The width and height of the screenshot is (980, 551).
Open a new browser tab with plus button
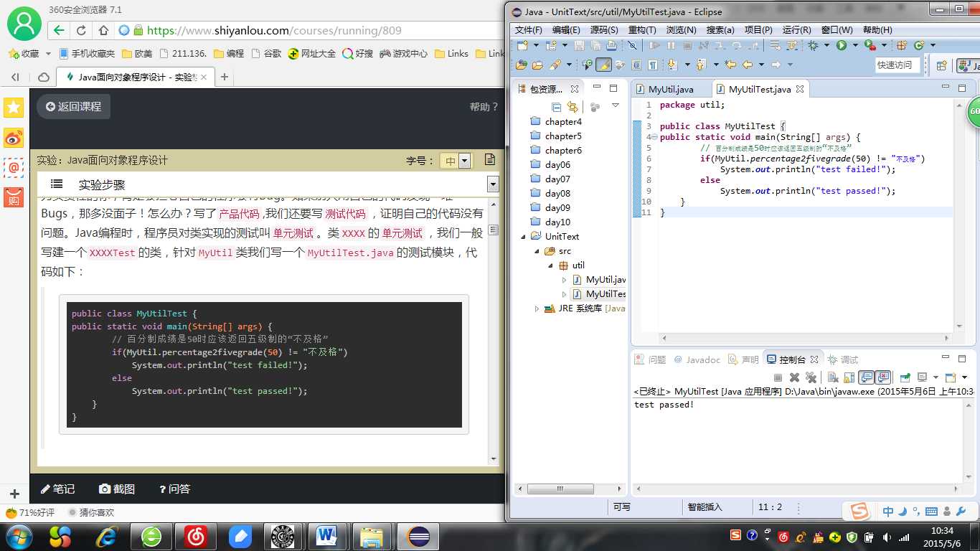(x=225, y=77)
